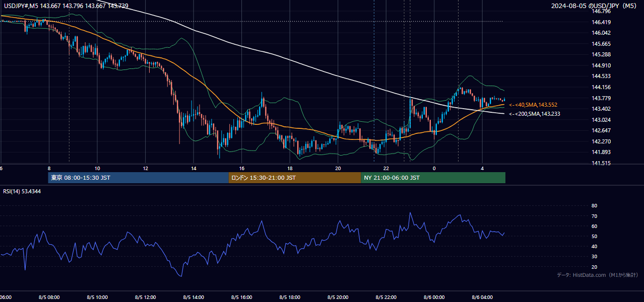Click the 142.270 price axis value

(601, 141)
